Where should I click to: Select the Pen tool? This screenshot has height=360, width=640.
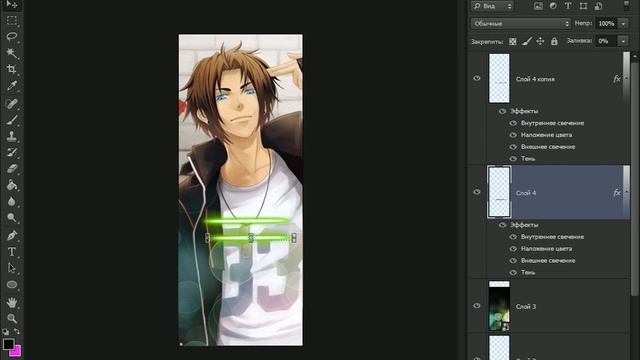click(x=11, y=235)
